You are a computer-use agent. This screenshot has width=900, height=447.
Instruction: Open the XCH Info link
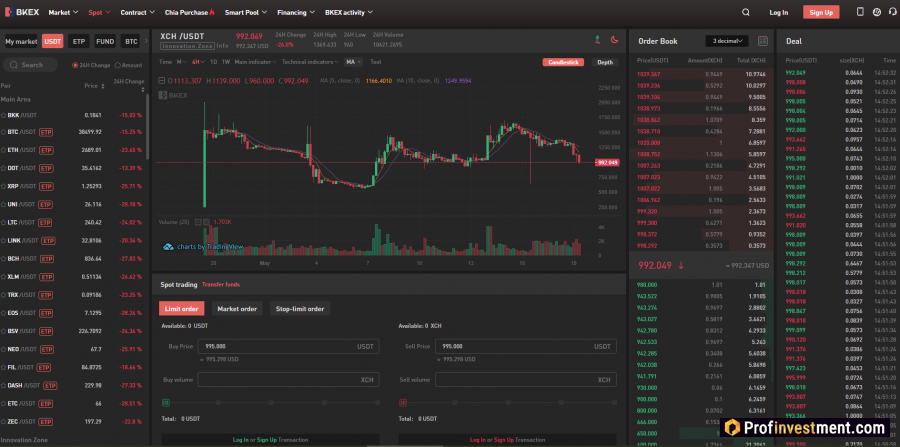223,46
